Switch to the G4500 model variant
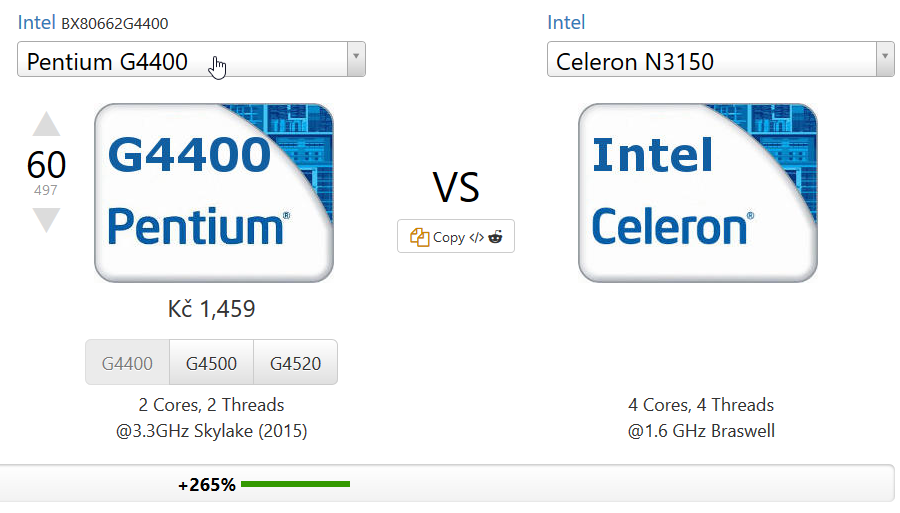 pos(211,363)
